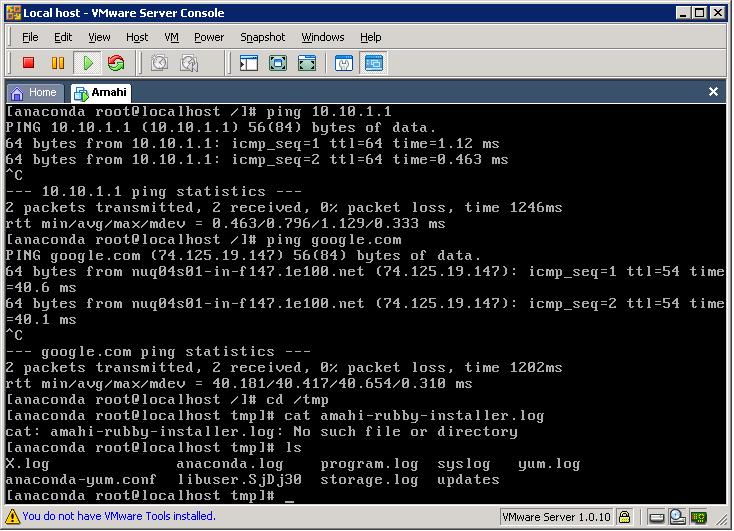Open the Host menu

(x=137, y=37)
